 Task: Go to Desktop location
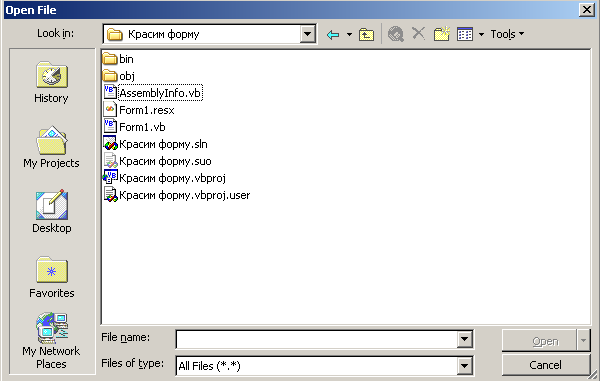click(x=52, y=212)
